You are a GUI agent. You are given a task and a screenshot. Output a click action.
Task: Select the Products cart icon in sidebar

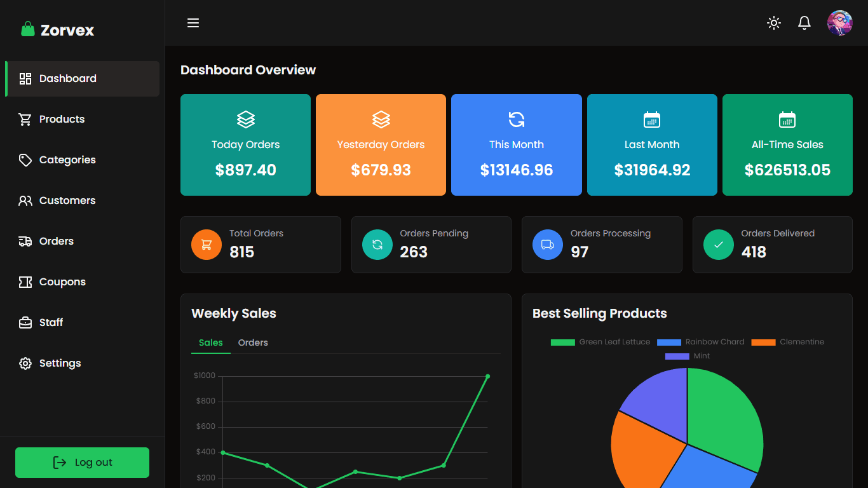[x=25, y=119]
